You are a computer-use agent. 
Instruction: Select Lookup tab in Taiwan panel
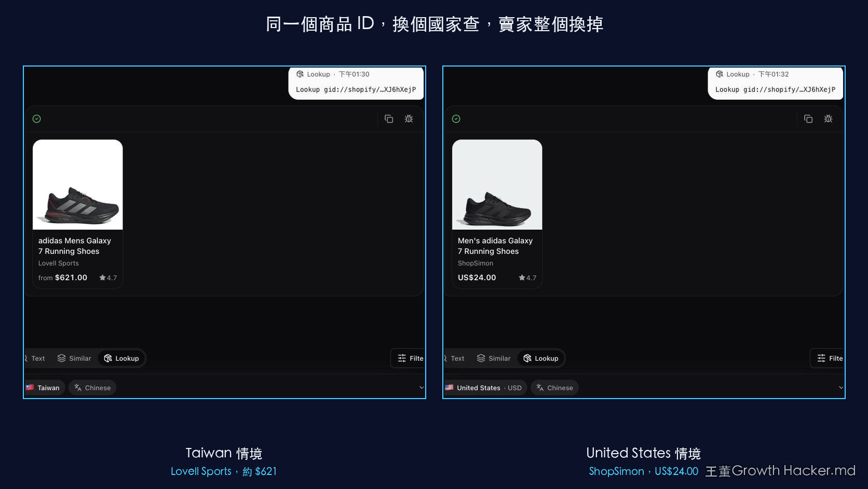coord(121,359)
